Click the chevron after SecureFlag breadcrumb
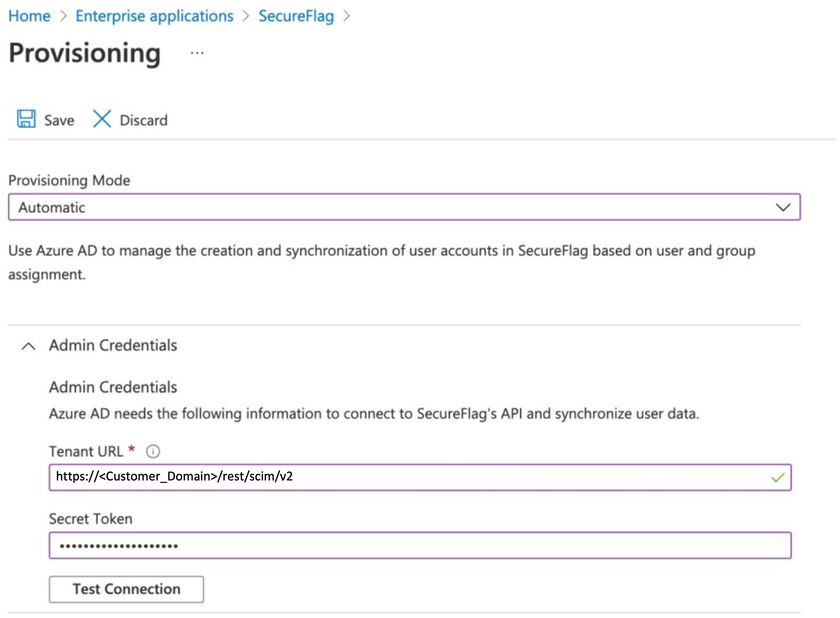Image resolution: width=840 pixels, height=618 pixels. [347, 16]
